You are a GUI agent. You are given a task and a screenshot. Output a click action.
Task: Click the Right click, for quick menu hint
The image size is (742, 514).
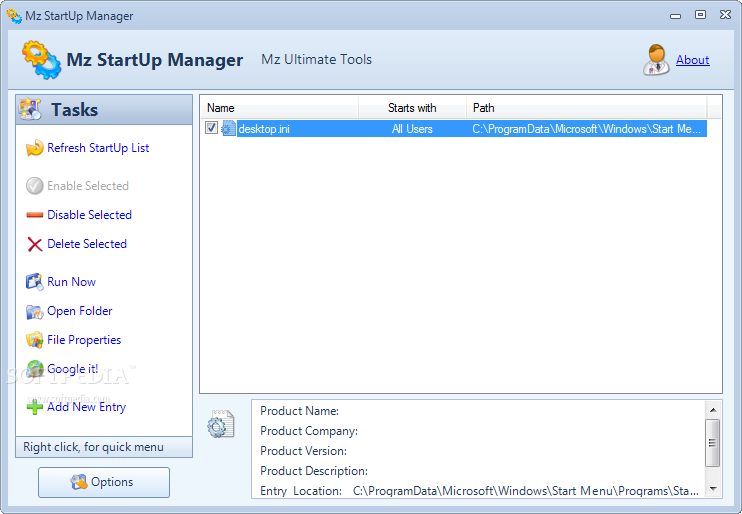pyautogui.click(x=93, y=447)
